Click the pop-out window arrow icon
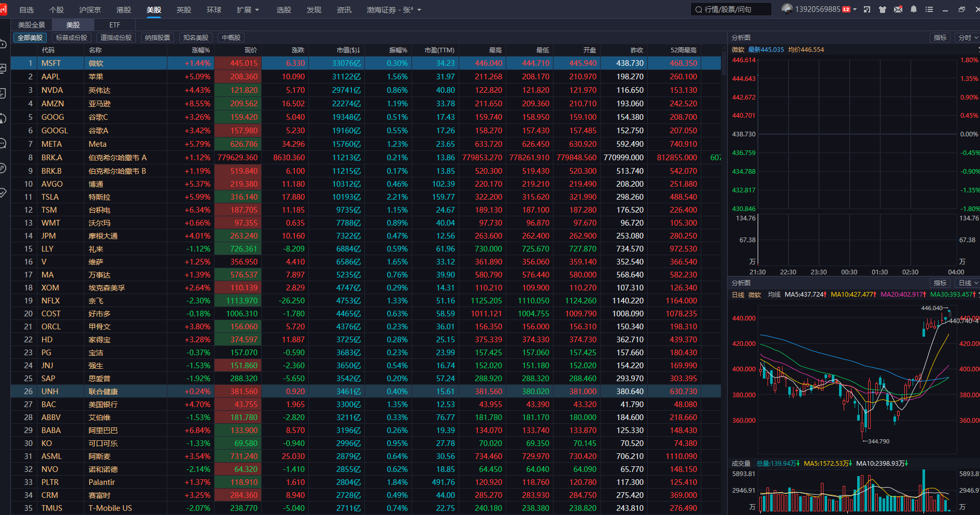The height and width of the screenshot is (515, 980). click(x=867, y=10)
